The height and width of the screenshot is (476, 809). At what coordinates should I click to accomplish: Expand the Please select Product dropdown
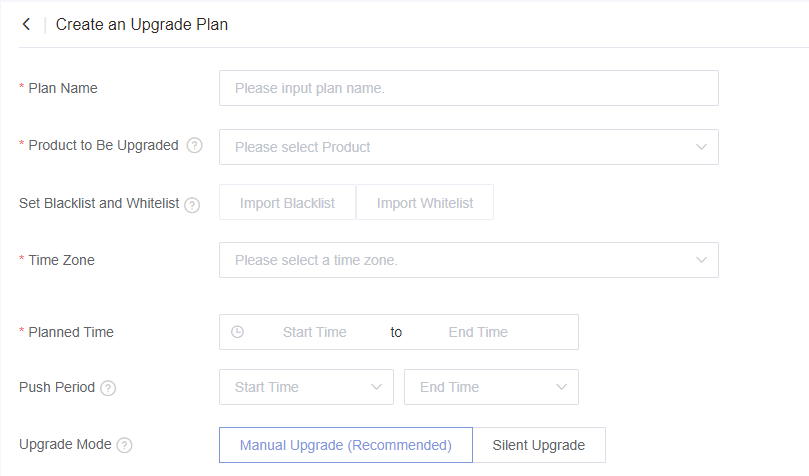click(468, 147)
